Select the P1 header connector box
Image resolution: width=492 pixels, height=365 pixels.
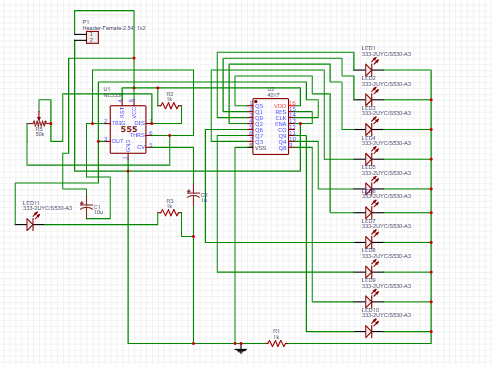pos(92,37)
